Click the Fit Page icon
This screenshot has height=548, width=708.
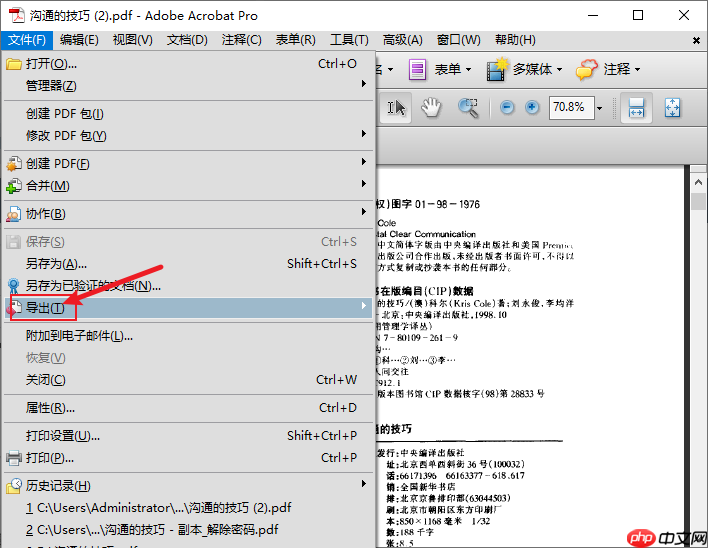[672, 108]
